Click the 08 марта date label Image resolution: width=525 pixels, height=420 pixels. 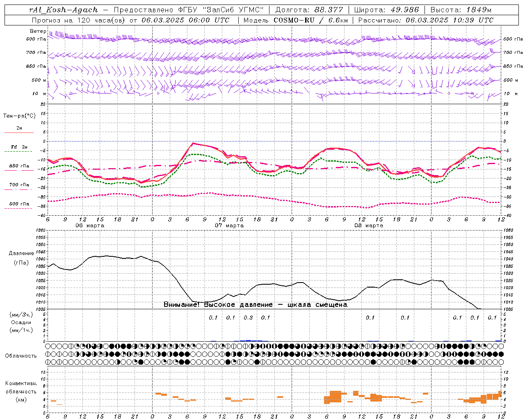click(x=369, y=226)
